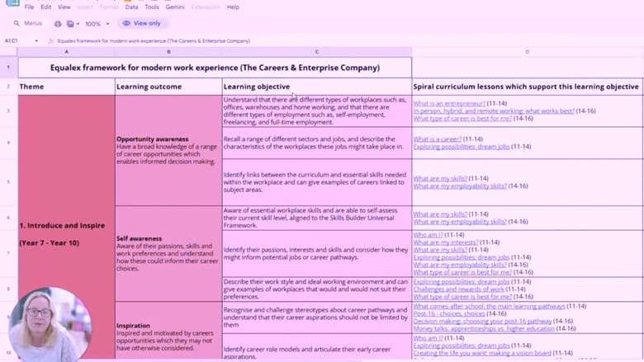Open the Data menu

[x=131, y=7]
